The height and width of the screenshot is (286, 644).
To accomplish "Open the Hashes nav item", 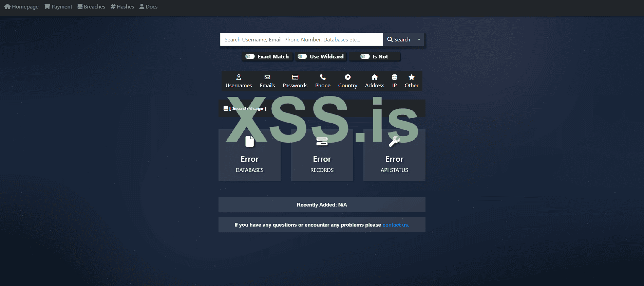I will tap(122, 6).
